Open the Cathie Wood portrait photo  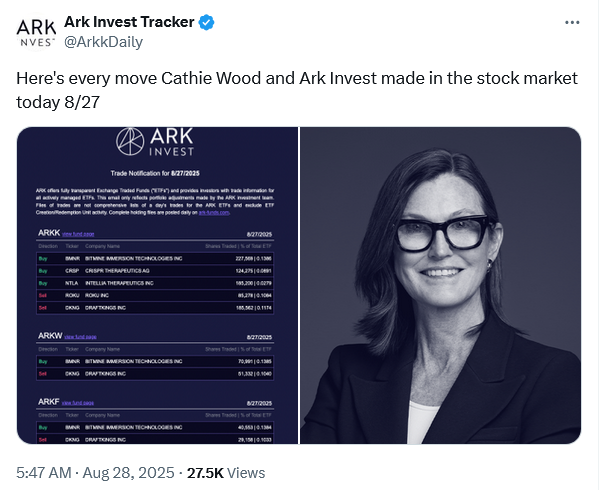441,285
